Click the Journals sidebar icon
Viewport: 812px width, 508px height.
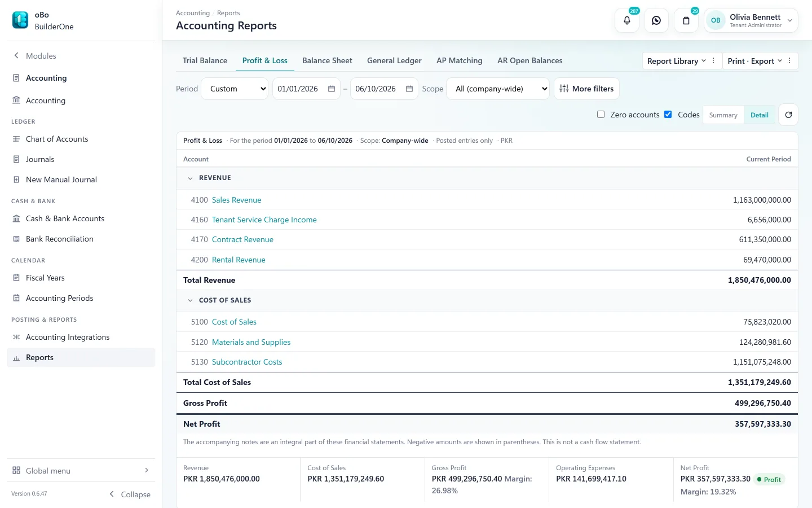point(16,159)
